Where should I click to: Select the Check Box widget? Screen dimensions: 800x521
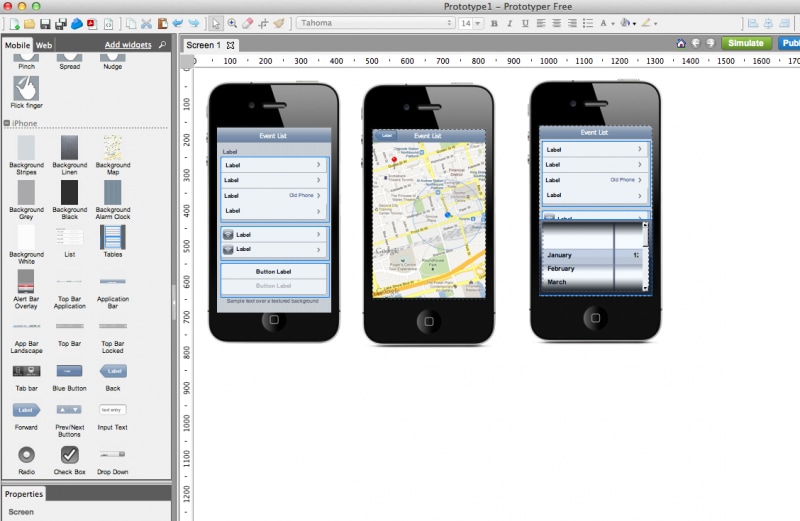[x=69, y=460]
